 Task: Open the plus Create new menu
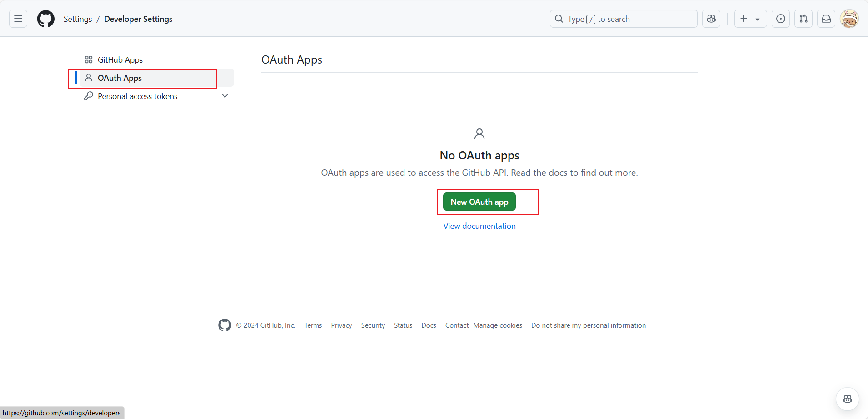pyautogui.click(x=750, y=19)
